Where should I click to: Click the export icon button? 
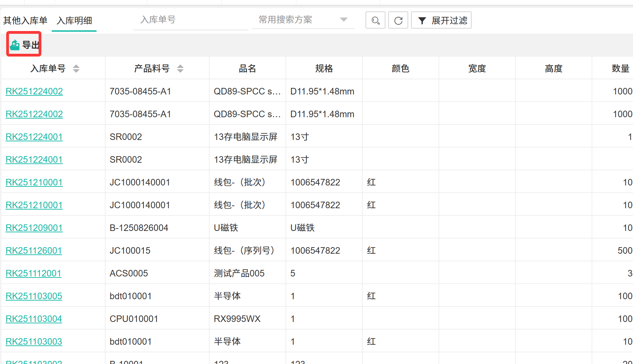click(15, 45)
